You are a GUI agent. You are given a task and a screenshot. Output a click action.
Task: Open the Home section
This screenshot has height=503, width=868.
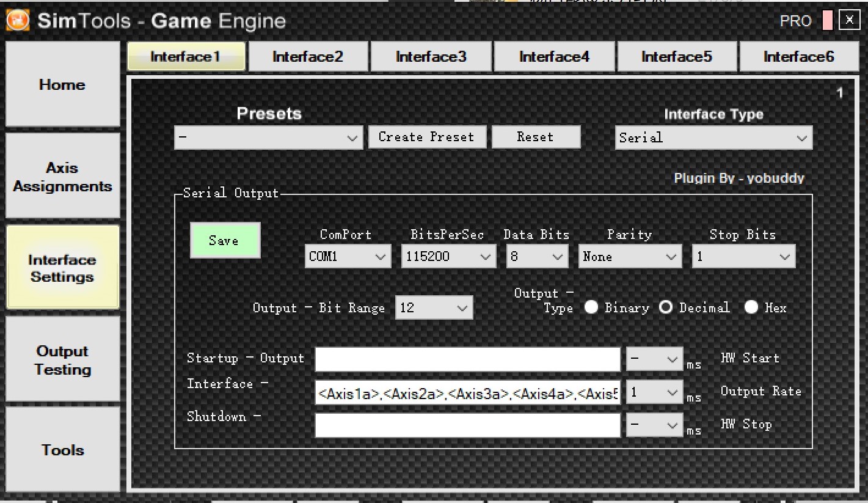(62, 84)
